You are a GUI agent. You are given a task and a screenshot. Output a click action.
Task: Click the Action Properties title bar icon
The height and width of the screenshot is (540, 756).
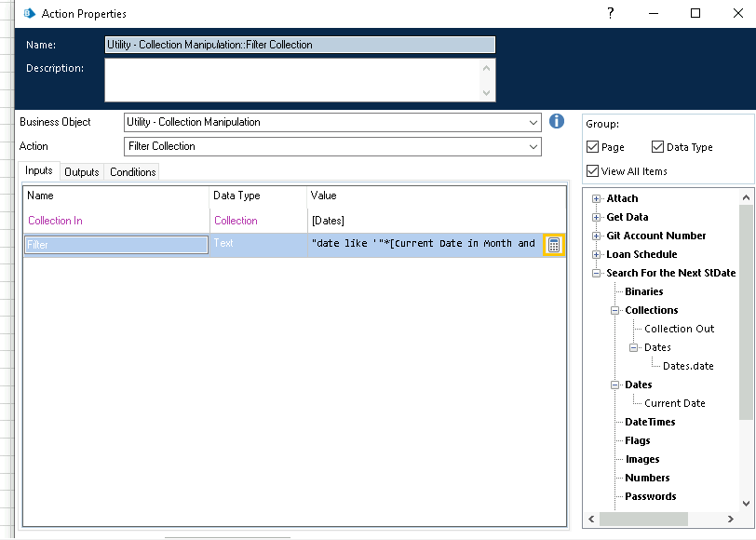coord(29,14)
